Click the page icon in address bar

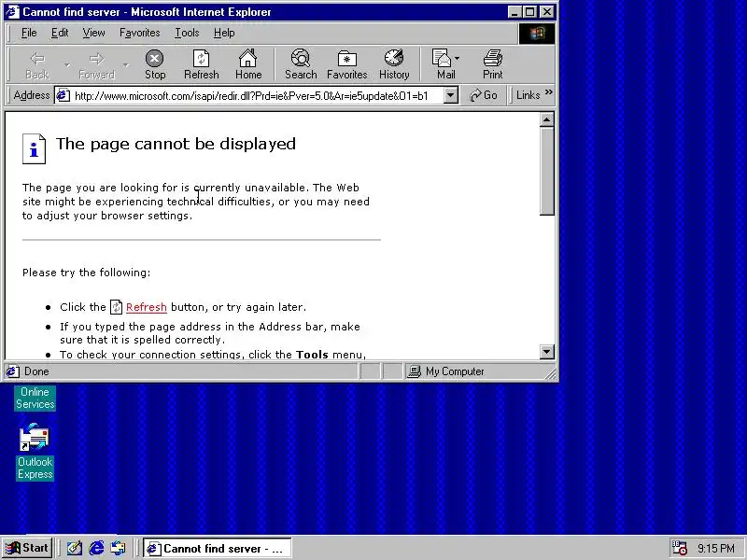click(63, 96)
